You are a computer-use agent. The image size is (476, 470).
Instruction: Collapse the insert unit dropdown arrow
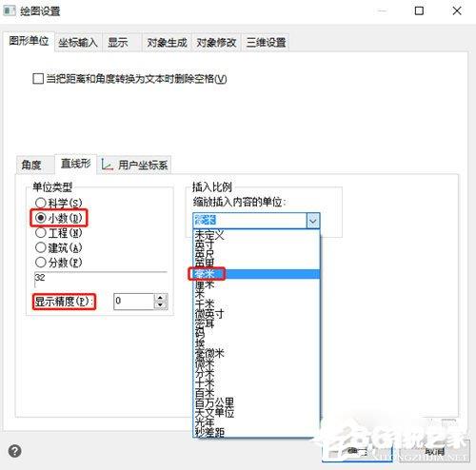[313, 221]
